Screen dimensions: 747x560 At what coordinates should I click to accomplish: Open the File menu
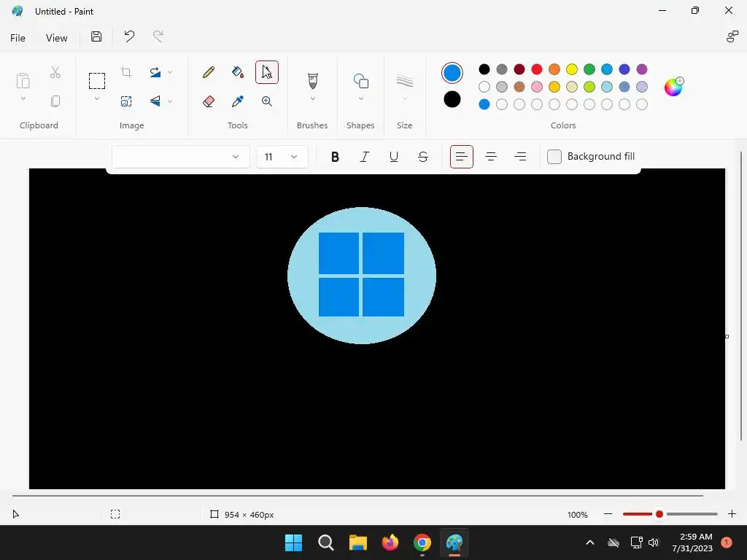click(x=18, y=38)
